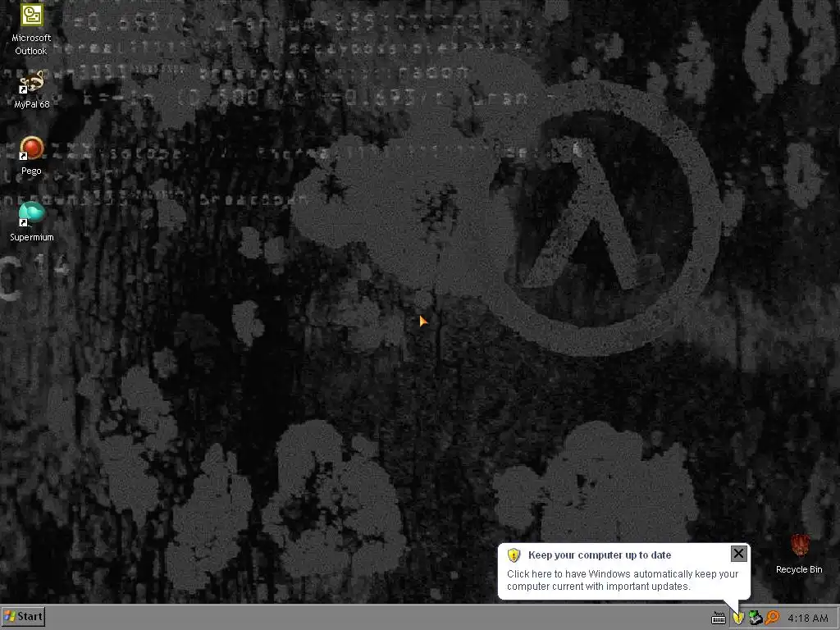This screenshot has width=840, height=630.
Task: Click the keyboard icon in the taskbar
Action: point(719,619)
